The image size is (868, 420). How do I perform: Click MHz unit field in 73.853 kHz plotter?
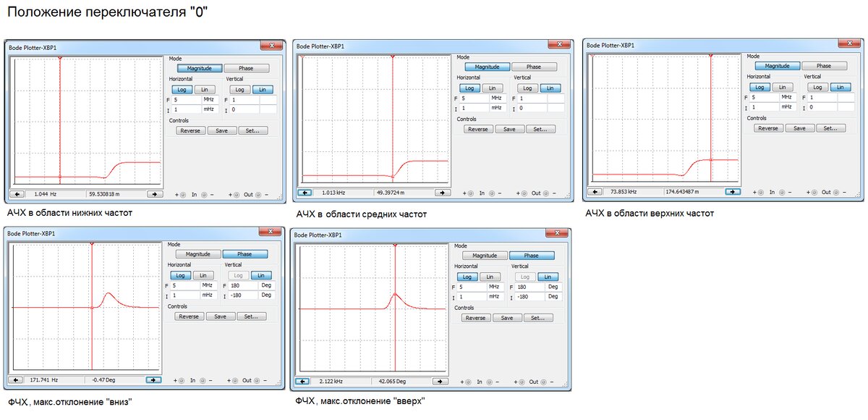[787, 96]
